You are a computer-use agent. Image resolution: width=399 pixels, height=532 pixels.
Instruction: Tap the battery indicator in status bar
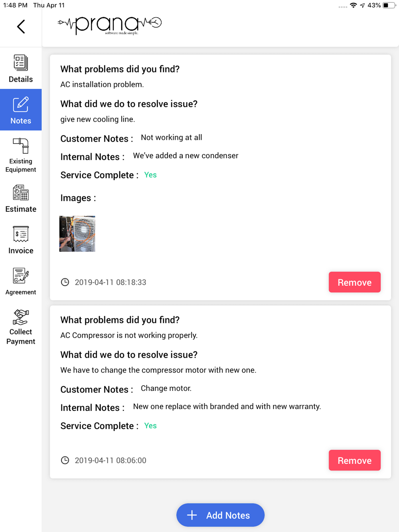[x=389, y=5]
